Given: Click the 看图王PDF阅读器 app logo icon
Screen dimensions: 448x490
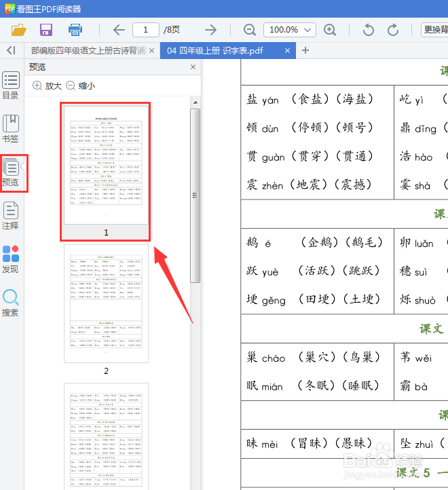Looking at the screenshot, I should point(10,9).
